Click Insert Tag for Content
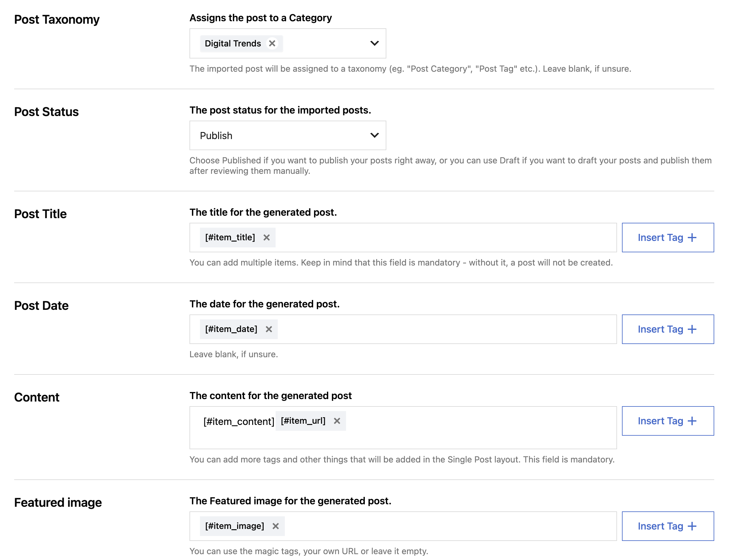Image resolution: width=729 pixels, height=560 pixels. 667,421
